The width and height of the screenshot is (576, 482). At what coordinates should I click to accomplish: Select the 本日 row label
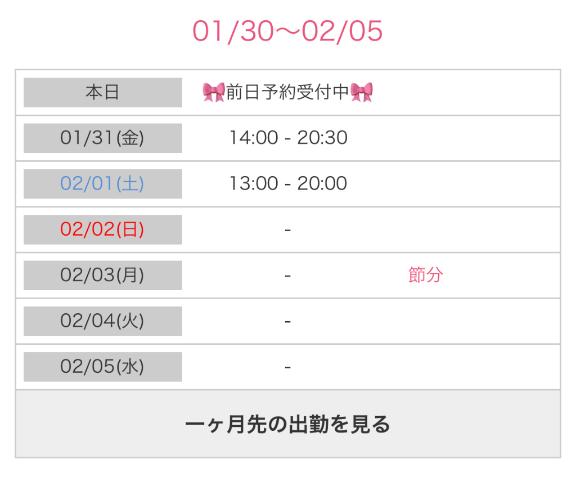click(103, 92)
